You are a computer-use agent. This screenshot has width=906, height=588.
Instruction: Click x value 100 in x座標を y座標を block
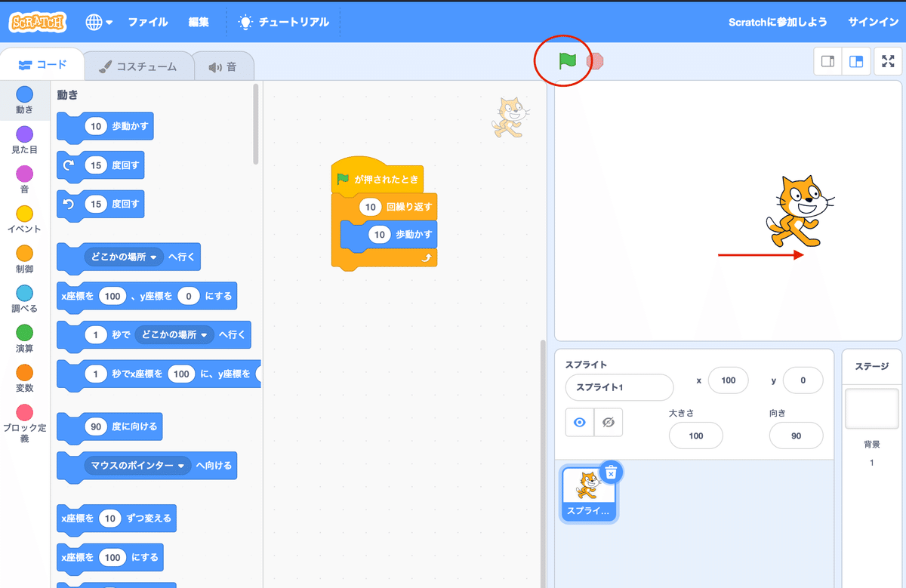click(x=112, y=297)
